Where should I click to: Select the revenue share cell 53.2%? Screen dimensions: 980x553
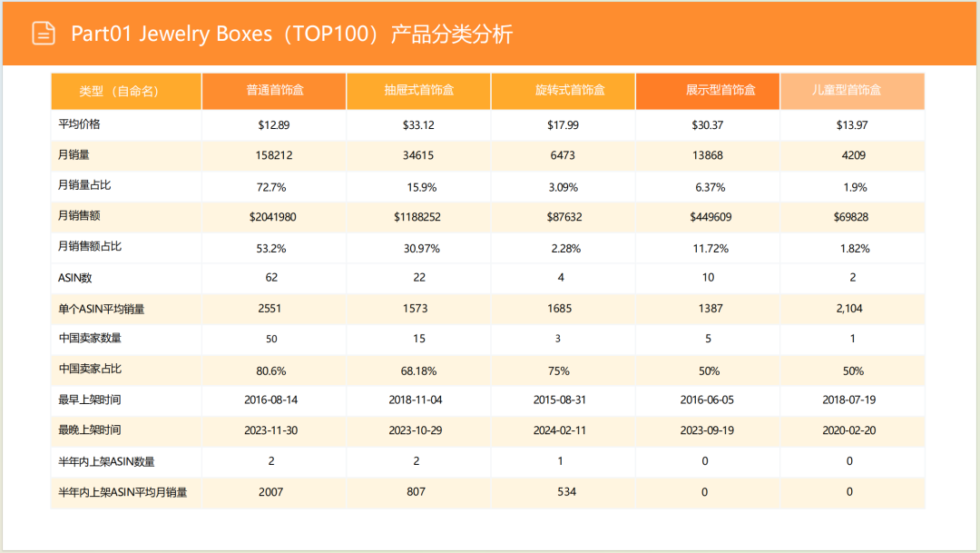(271, 248)
